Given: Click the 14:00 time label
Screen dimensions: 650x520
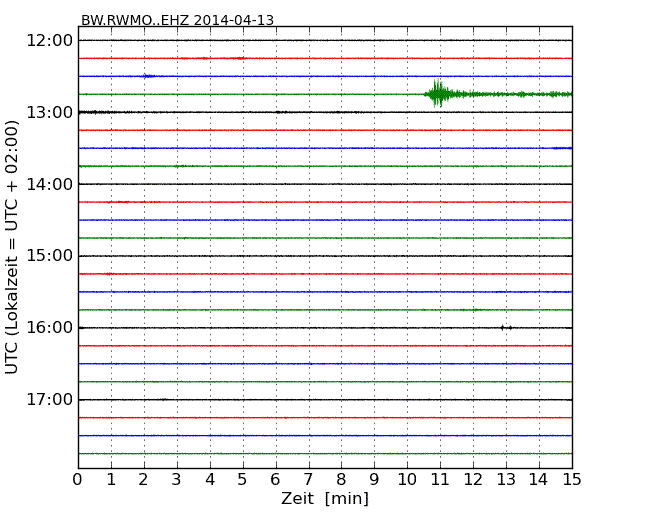Looking at the screenshot, I should [49, 184].
